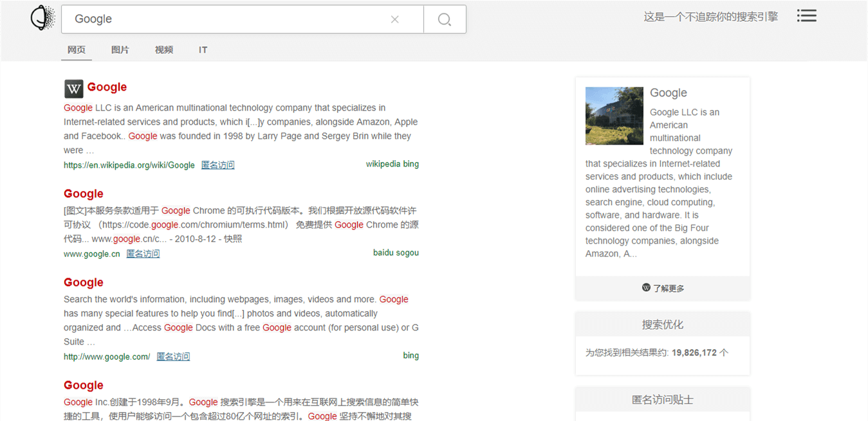Open the first Google Wikipedia result title
This screenshot has height=421, width=868.
pos(107,87)
